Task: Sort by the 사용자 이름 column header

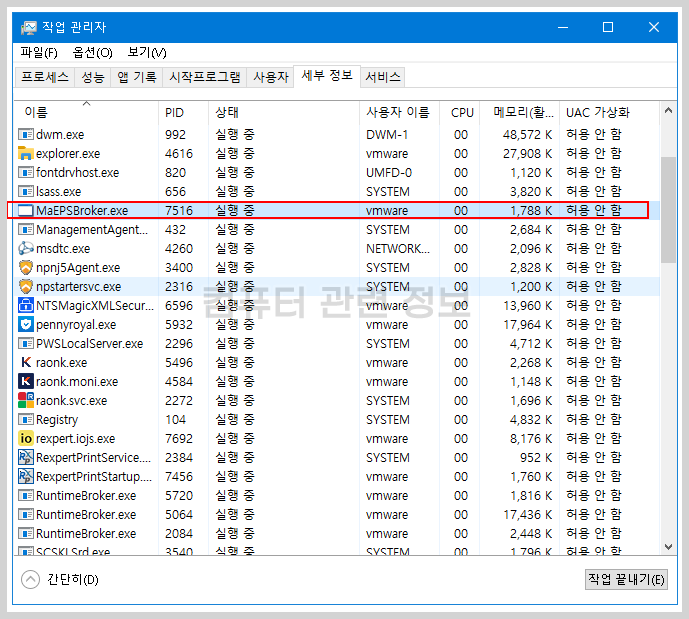Action: click(x=399, y=112)
